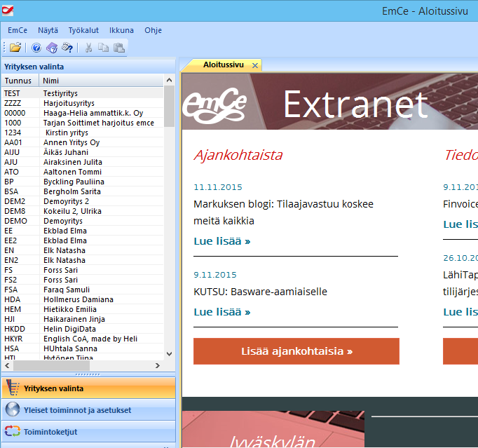Viewport: 478px width, 448px height.
Task: Open the Markuksen blogi Tilaajavastuu article
Action: point(284,212)
